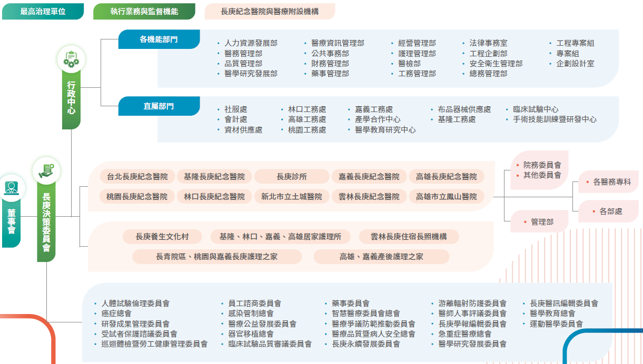
Task: Click the 各部處 box
Action: tap(609, 211)
